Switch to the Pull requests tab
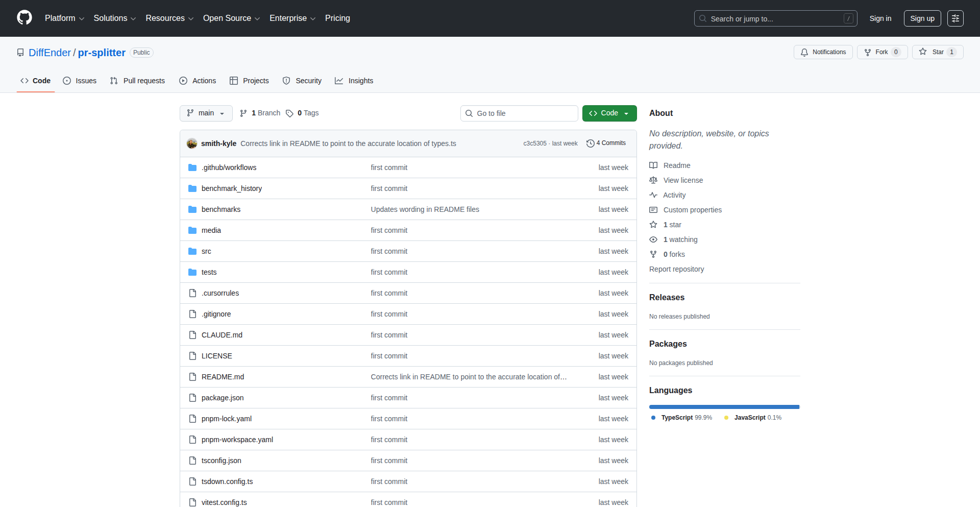 (137, 81)
